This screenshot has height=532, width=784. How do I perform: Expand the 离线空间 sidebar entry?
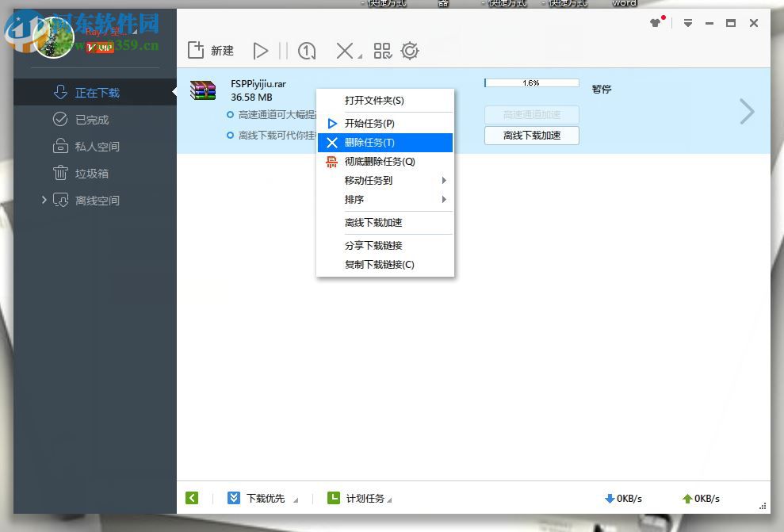point(45,200)
